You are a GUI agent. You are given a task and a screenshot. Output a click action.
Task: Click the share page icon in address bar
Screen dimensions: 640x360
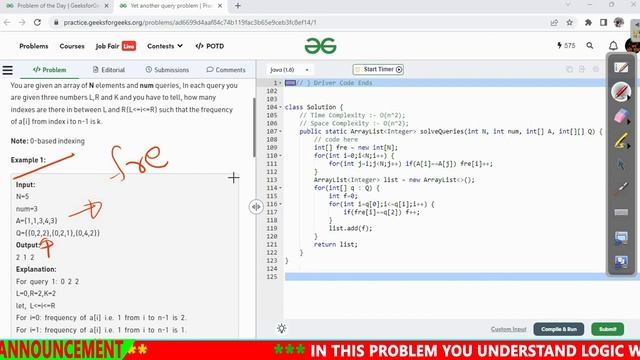coord(554,22)
